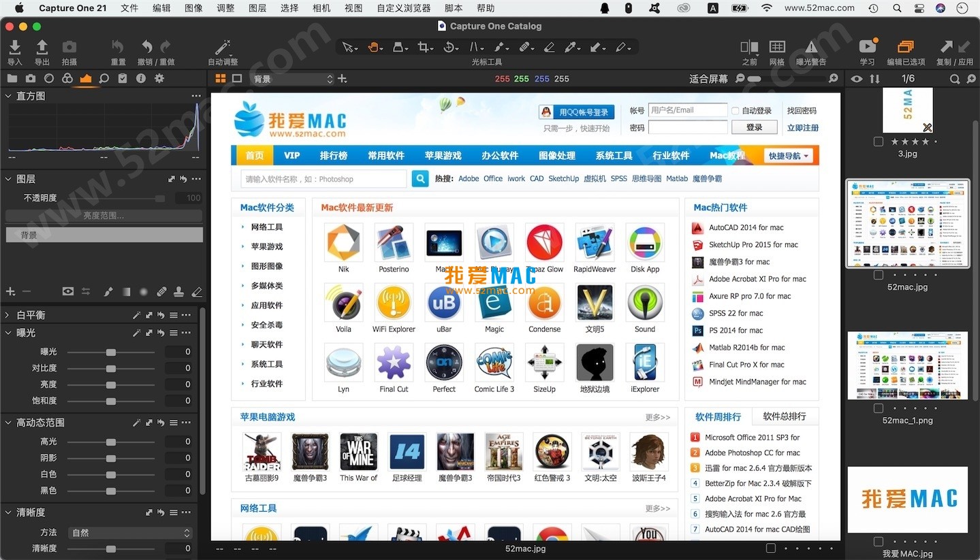Screen dimensions: 980x560
Task: Open the 图层 menu in menu bar
Action: [257, 8]
